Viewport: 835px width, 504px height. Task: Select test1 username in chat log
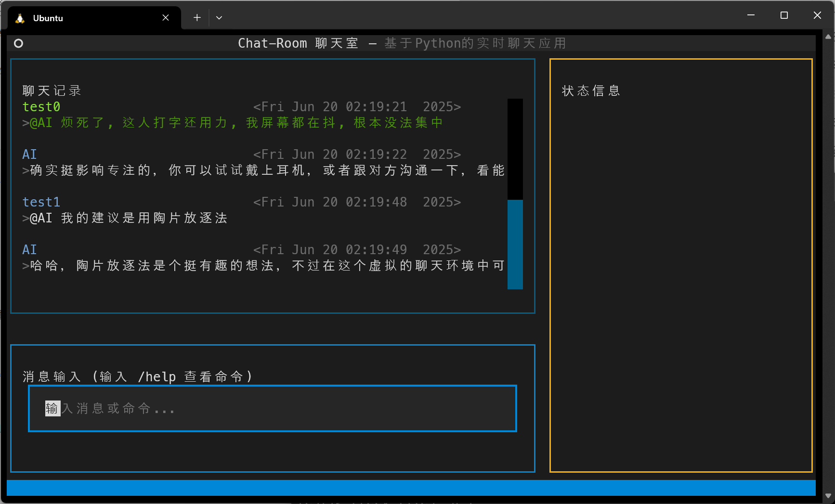[41, 202]
